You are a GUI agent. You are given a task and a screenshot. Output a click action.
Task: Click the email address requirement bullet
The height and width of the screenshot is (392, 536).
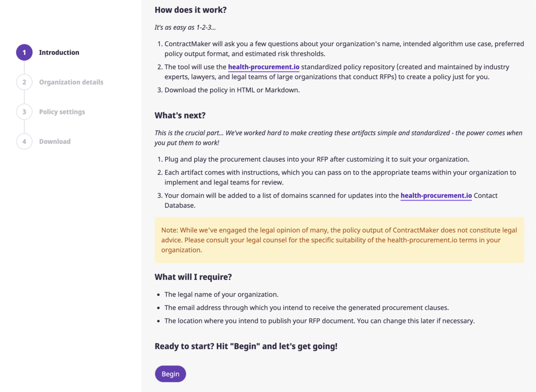tap(306, 308)
